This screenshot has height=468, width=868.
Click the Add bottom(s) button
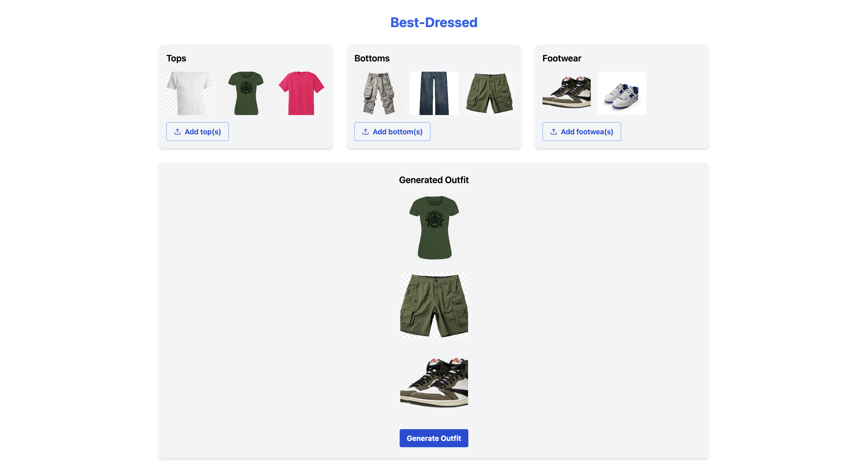tap(392, 132)
